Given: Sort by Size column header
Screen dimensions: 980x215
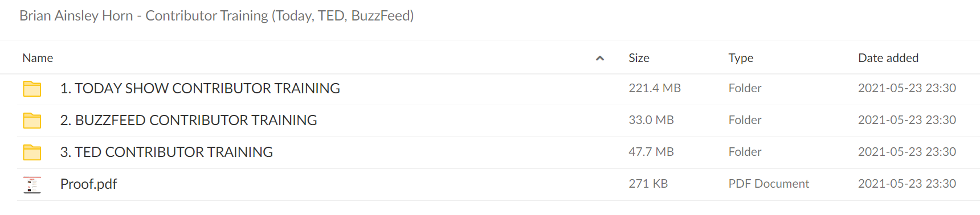Looking at the screenshot, I should point(639,58).
